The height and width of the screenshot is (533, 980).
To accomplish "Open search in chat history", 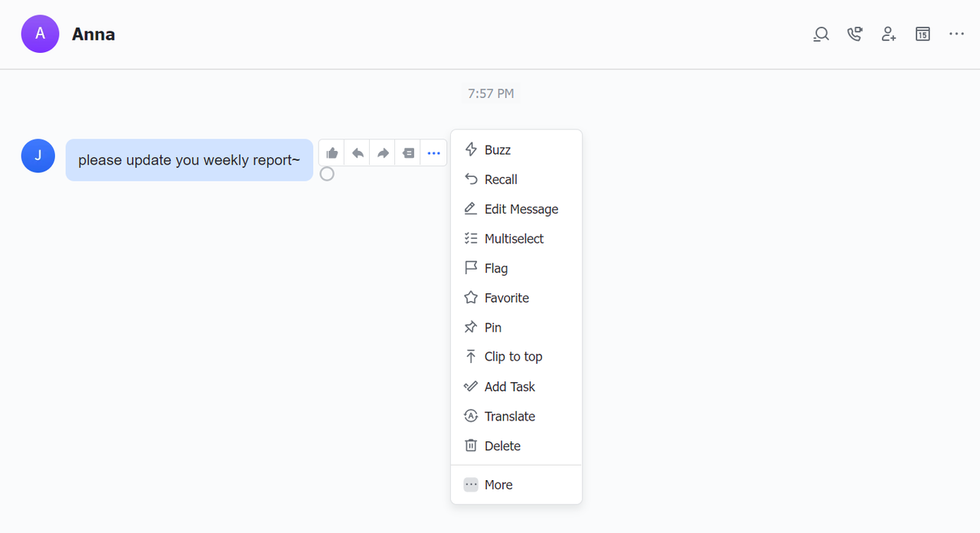I will point(821,34).
